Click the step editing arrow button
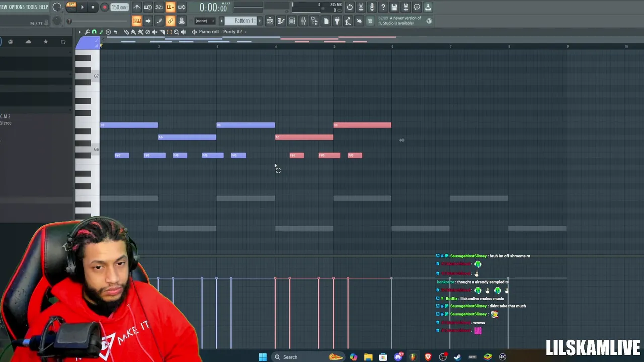The height and width of the screenshot is (362, 644). [x=148, y=21]
